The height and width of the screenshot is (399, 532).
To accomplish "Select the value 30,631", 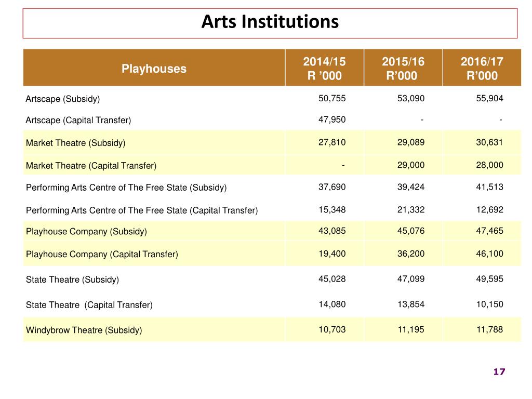I will pos(489,142).
